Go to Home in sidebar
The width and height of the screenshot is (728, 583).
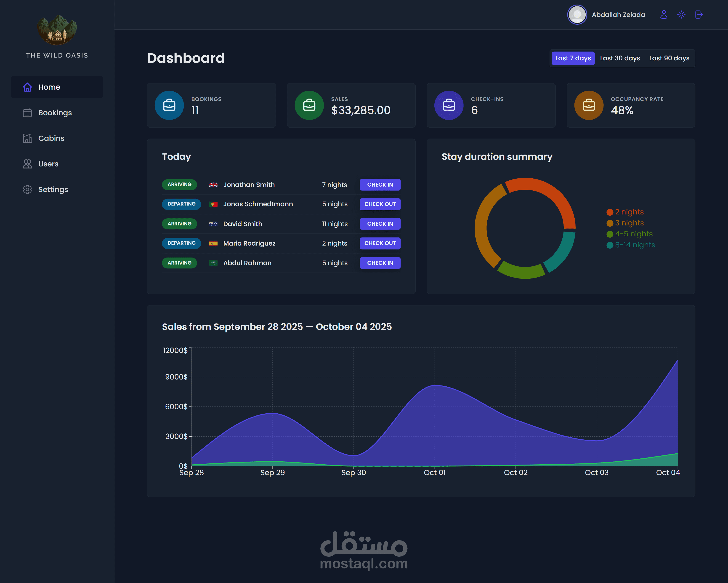pos(49,87)
